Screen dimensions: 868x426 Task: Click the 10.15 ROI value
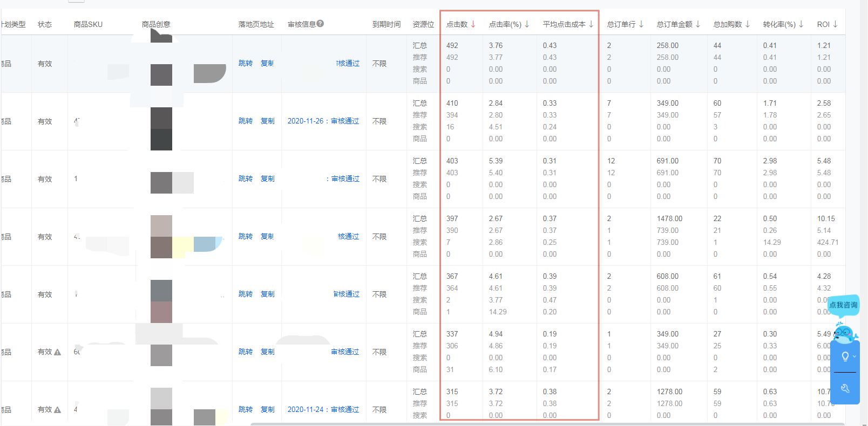tap(826, 219)
